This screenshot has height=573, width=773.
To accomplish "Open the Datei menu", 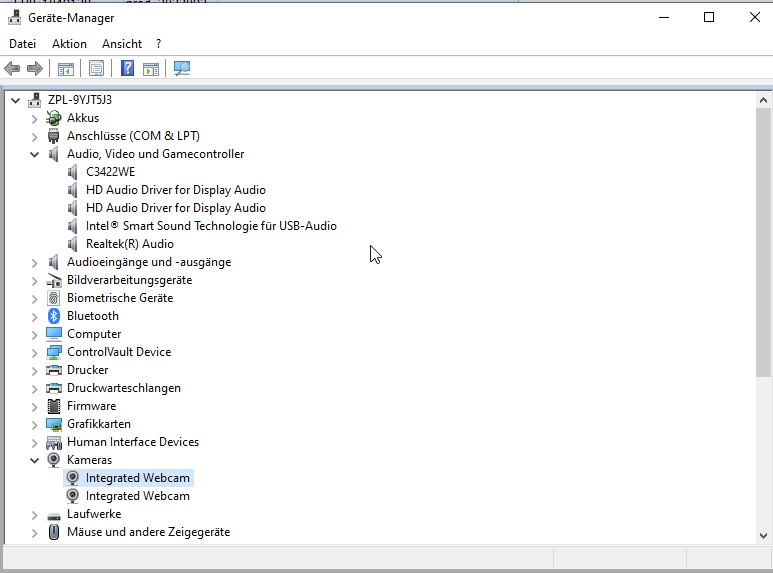I will click(x=22, y=44).
